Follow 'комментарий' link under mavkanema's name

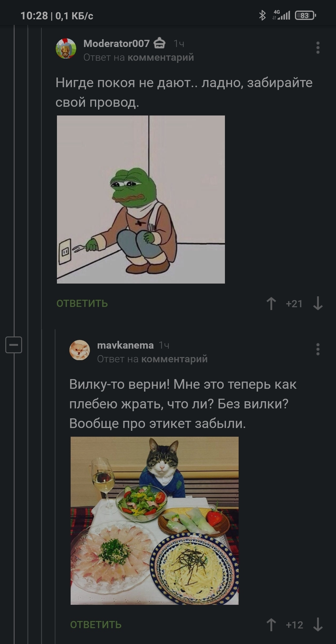pyautogui.click(x=175, y=359)
